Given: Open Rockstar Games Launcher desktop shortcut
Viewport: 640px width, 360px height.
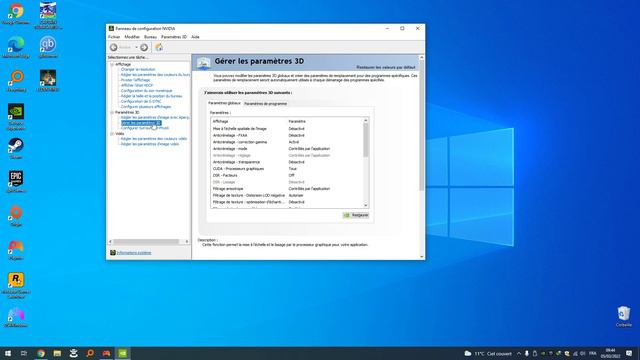Looking at the screenshot, I should pyautogui.click(x=16, y=285).
